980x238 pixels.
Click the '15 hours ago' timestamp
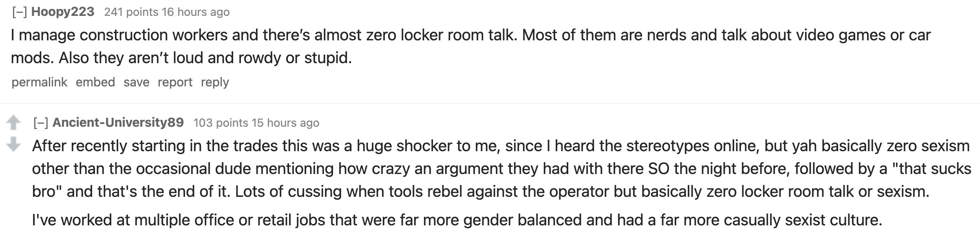(285, 123)
